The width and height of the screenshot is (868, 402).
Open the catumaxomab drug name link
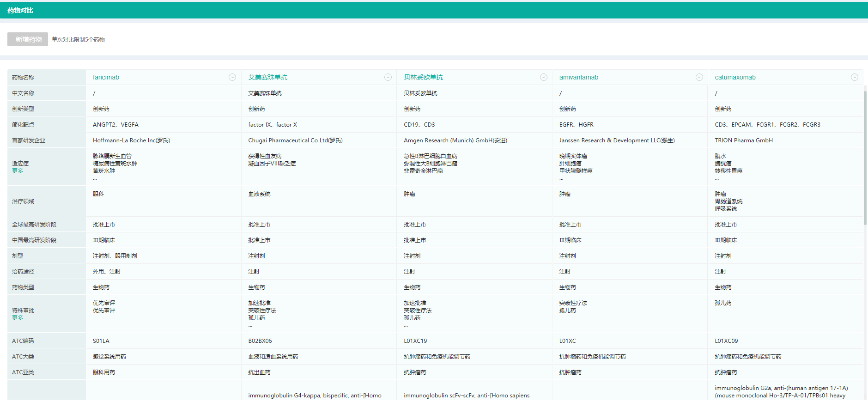tap(735, 77)
